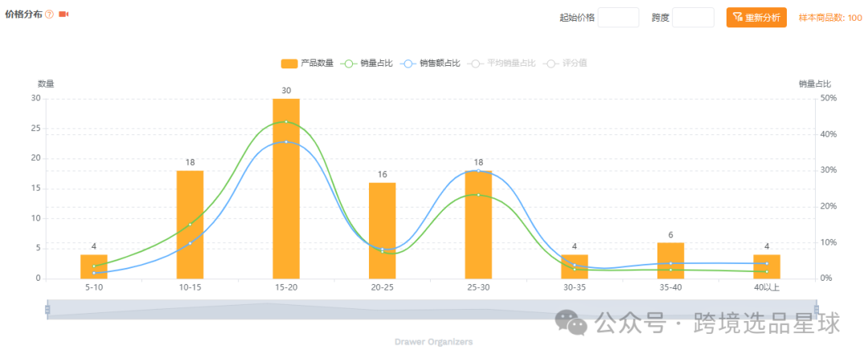Click the 数量 left axis title
Screen dimensions: 868x358
[46, 84]
